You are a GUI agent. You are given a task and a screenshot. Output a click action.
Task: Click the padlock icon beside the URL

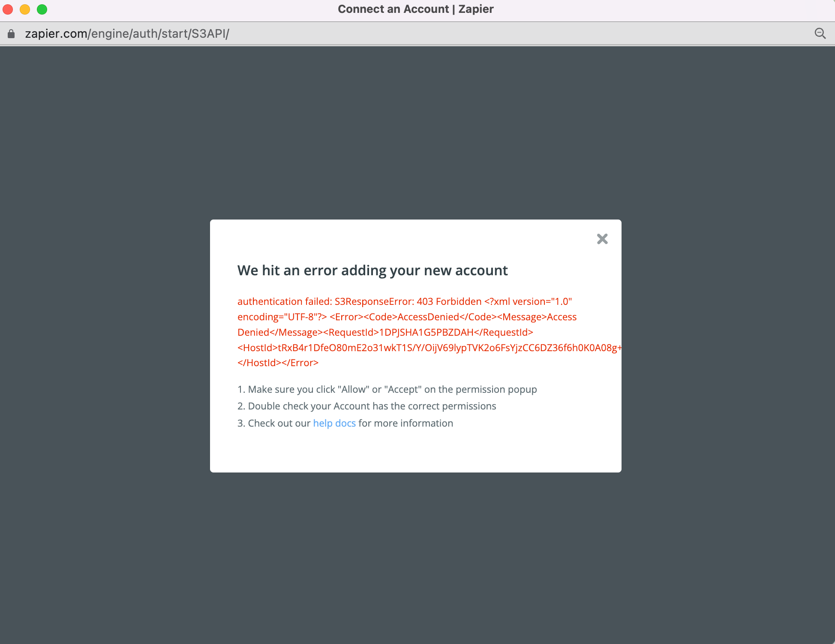(12, 33)
